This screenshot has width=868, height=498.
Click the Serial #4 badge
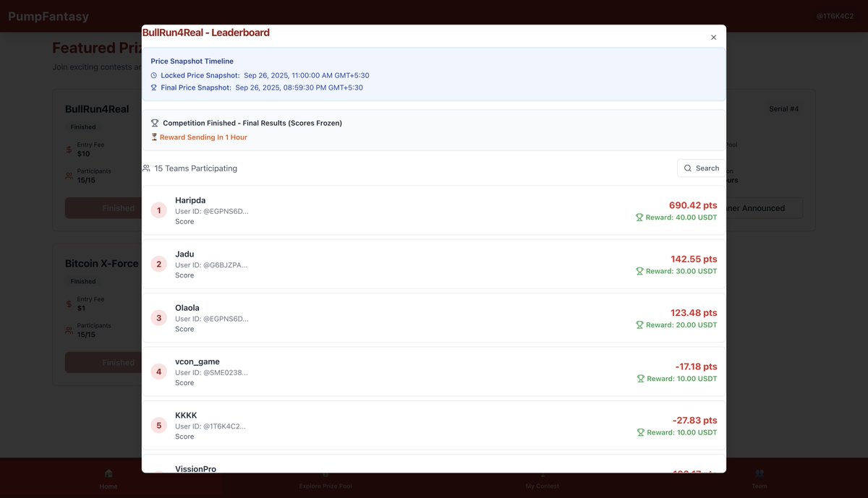(x=784, y=109)
